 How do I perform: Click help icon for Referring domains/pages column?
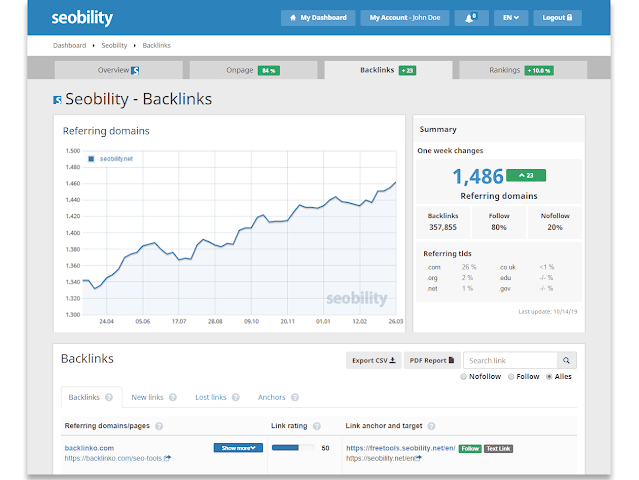(x=159, y=426)
